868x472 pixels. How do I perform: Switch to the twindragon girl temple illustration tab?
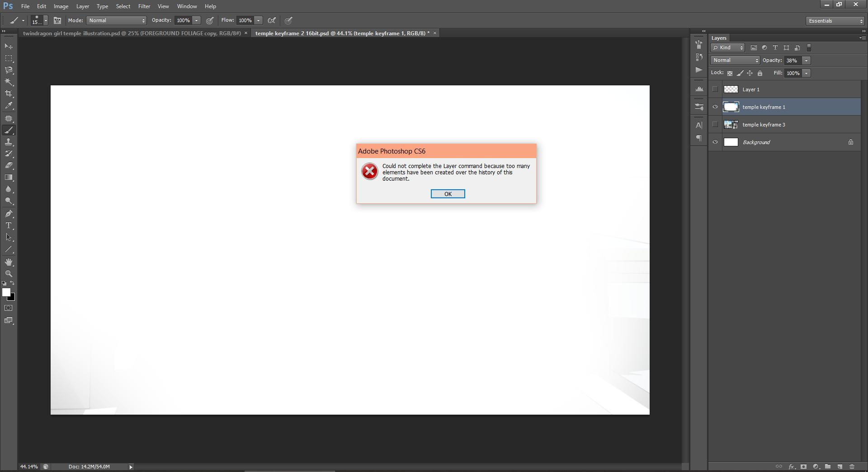(x=131, y=33)
